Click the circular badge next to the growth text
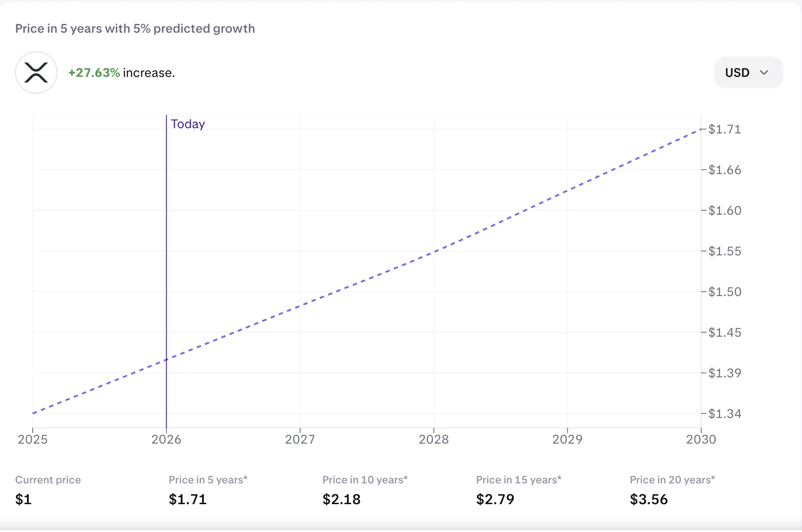The height and width of the screenshot is (532, 802). (36, 72)
